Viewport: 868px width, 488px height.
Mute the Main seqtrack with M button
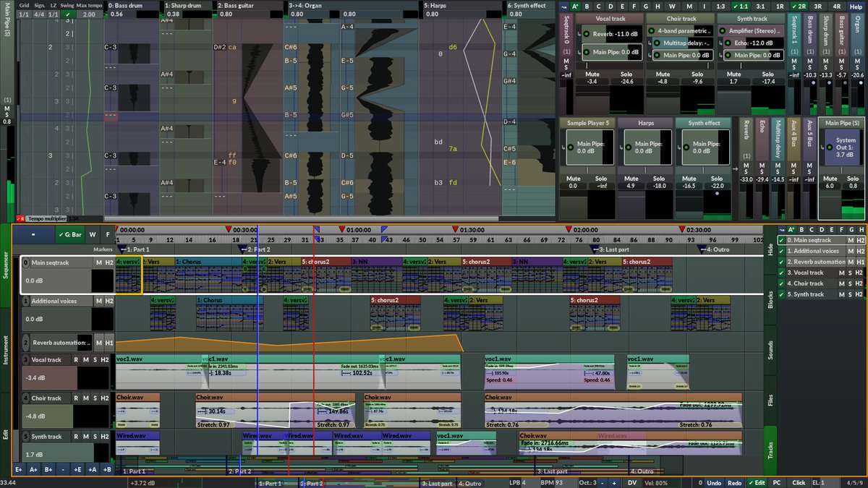(x=99, y=262)
